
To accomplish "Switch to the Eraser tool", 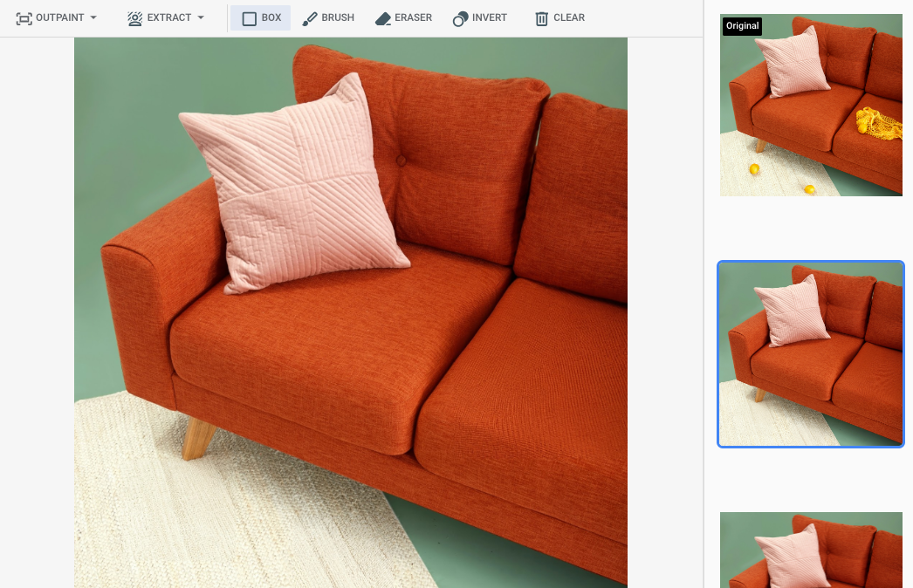I will 402,17.
